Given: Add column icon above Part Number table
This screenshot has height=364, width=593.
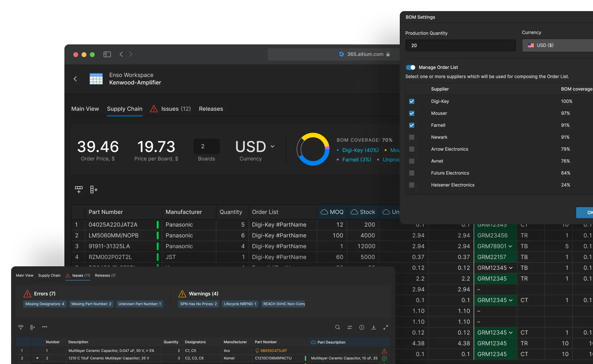Looking at the screenshot, I should point(94,189).
